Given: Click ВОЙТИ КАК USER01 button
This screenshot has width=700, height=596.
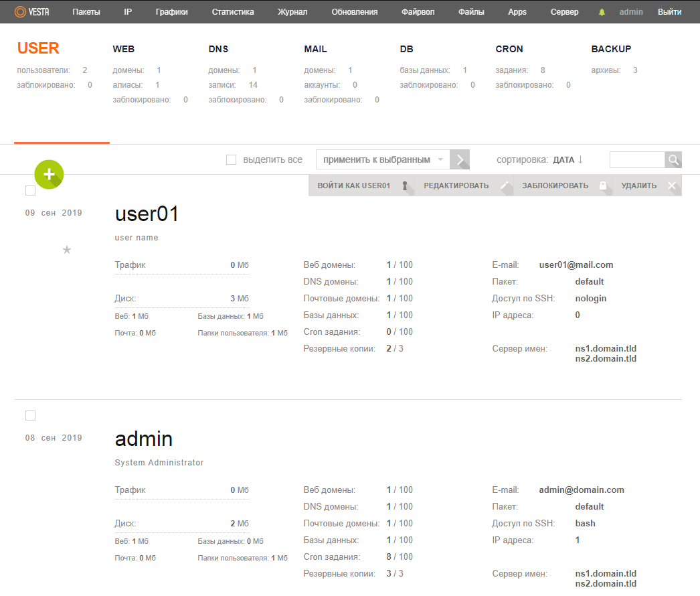Looking at the screenshot, I should pyautogui.click(x=361, y=185).
